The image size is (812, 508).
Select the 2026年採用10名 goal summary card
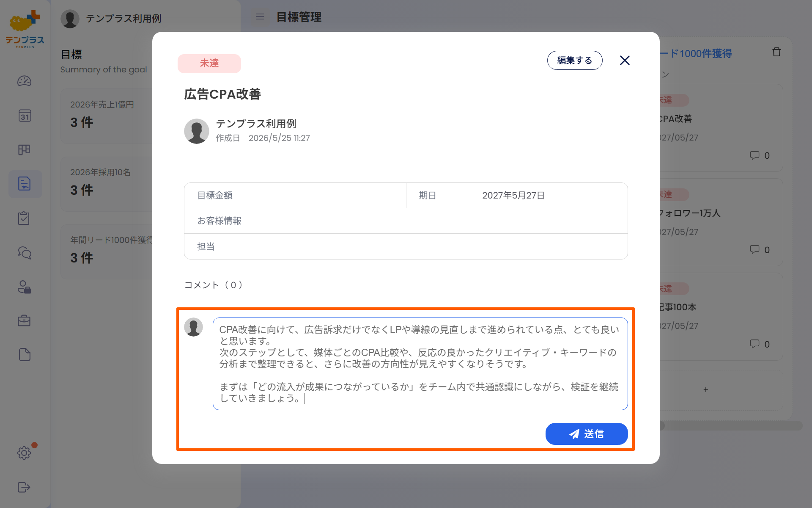(x=107, y=184)
